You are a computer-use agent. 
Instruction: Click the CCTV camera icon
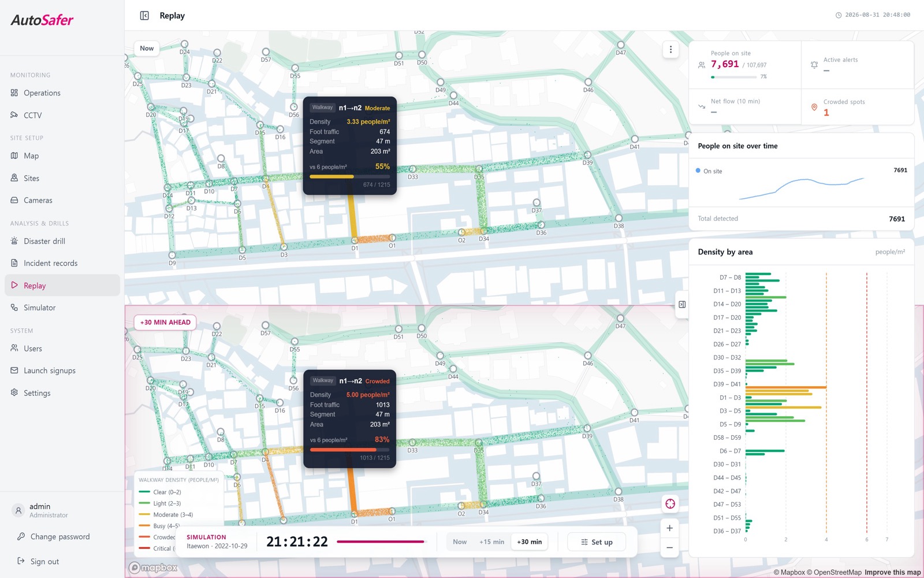tap(14, 115)
